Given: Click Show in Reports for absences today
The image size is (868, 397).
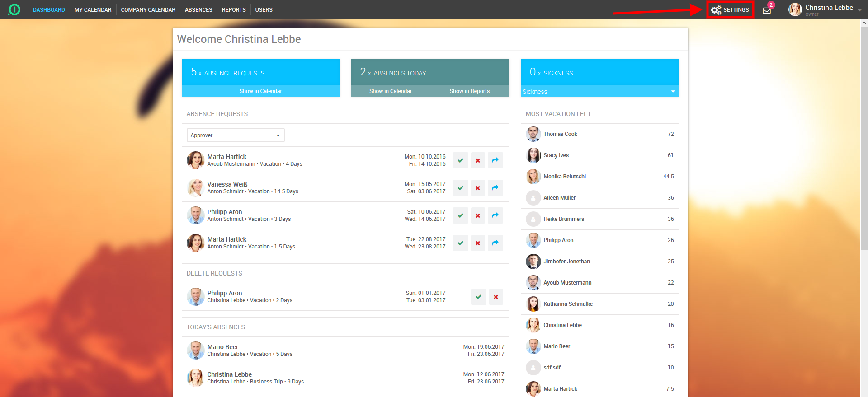Looking at the screenshot, I should click(x=469, y=91).
